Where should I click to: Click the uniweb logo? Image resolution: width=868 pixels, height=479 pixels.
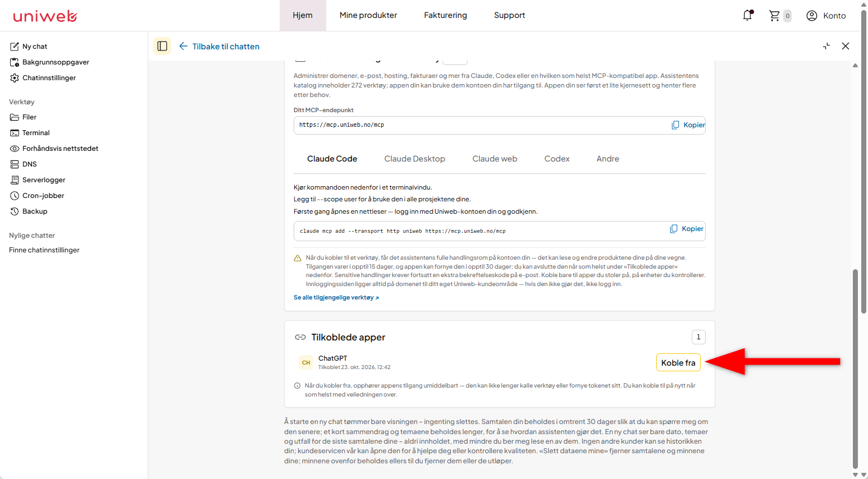point(45,16)
